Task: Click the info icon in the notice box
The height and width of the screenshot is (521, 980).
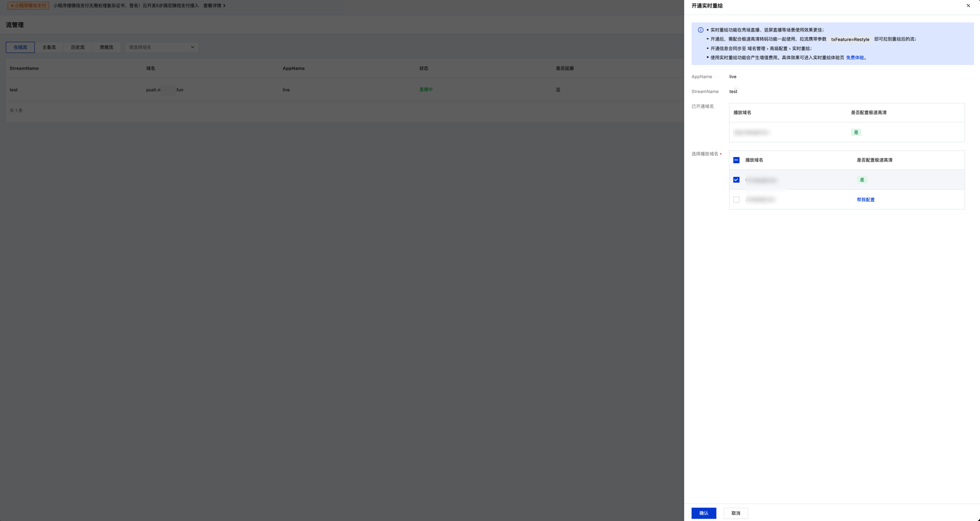Action: point(700,30)
